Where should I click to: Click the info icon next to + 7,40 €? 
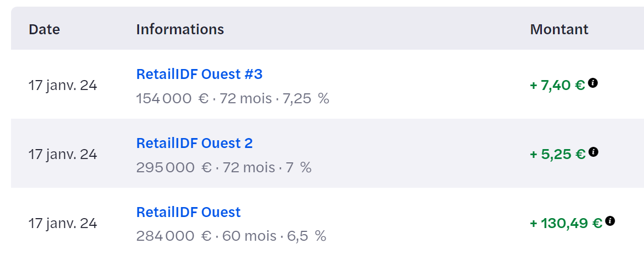click(593, 83)
